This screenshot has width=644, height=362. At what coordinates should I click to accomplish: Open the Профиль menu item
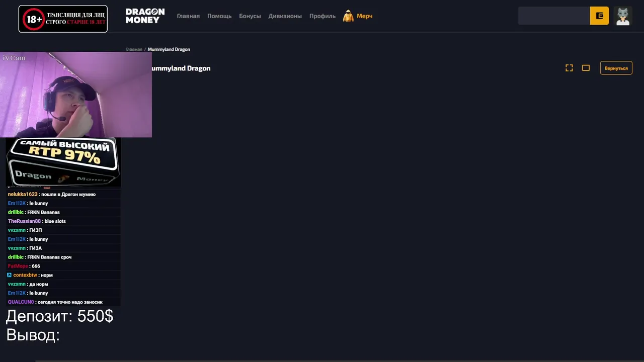323,16
